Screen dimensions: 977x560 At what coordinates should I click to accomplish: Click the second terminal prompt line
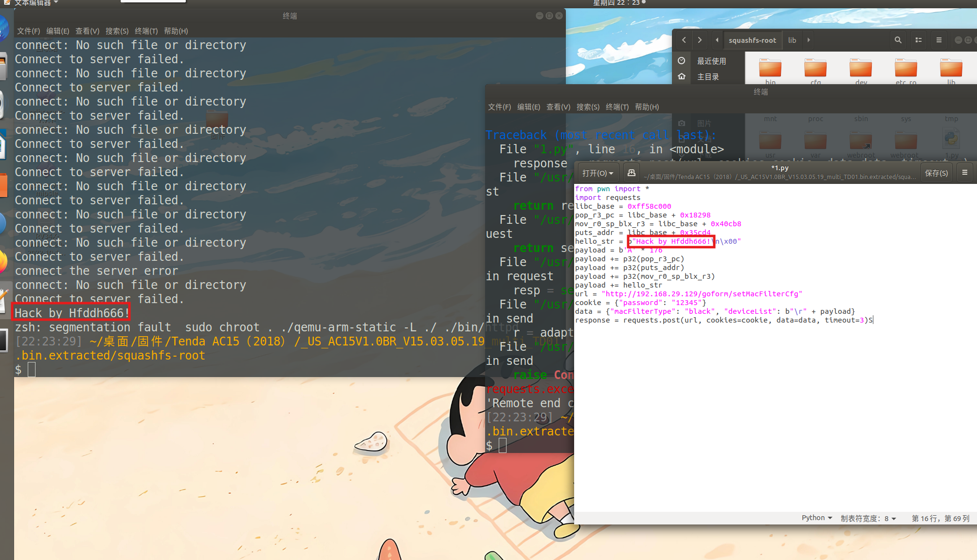tap(496, 445)
